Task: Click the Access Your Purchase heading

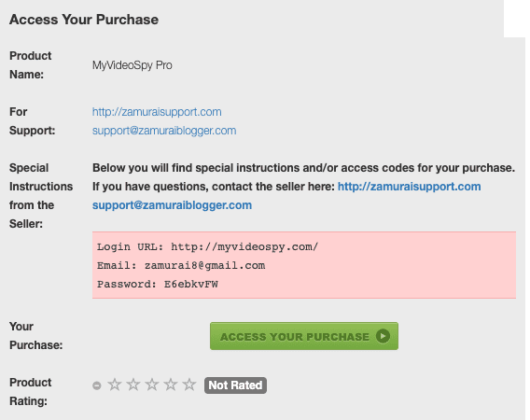Action: click(x=84, y=20)
